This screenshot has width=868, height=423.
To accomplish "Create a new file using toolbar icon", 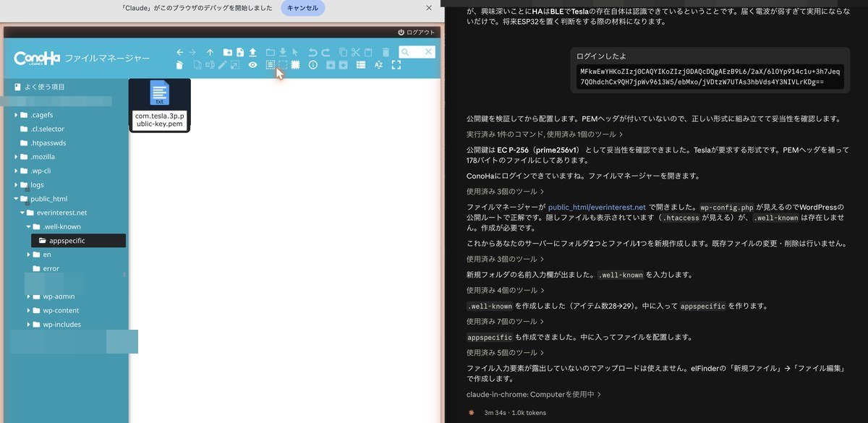I will click(x=240, y=52).
